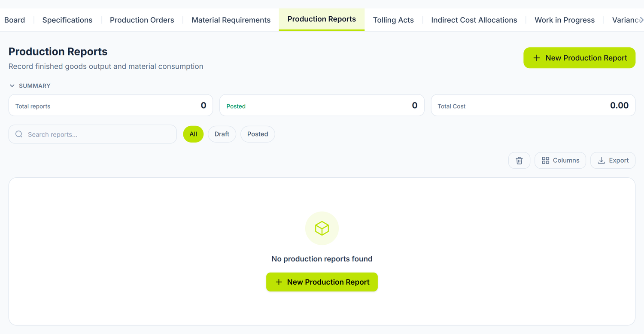Click the 'No production reports found' message
The width and height of the screenshot is (644, 334).
pyautogui.click(x=322, y=259)
